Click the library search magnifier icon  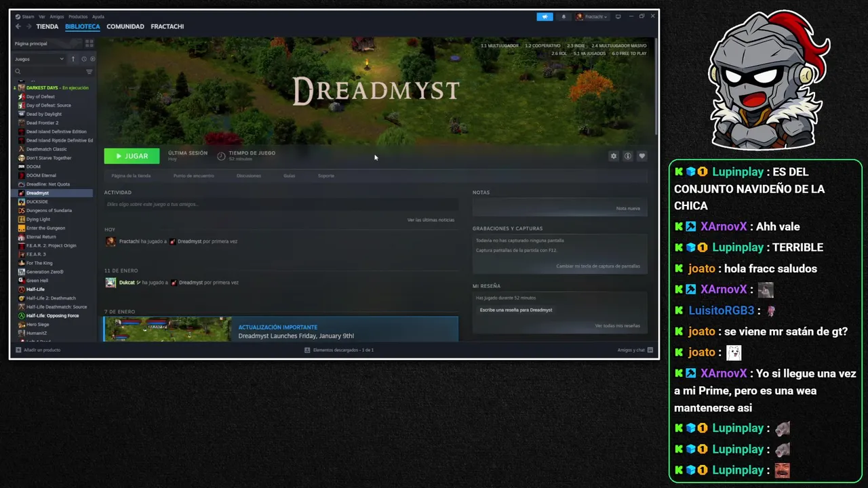pos(18,71)
